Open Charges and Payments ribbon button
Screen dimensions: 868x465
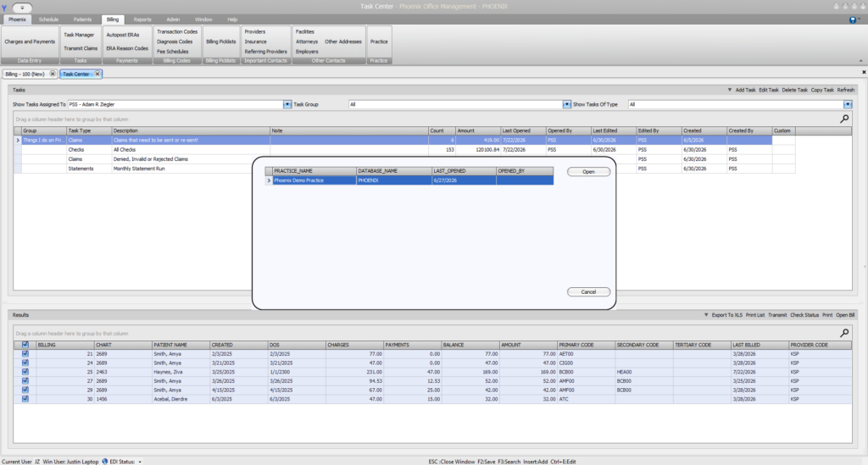pyautogui.click(x=30, y=42)
